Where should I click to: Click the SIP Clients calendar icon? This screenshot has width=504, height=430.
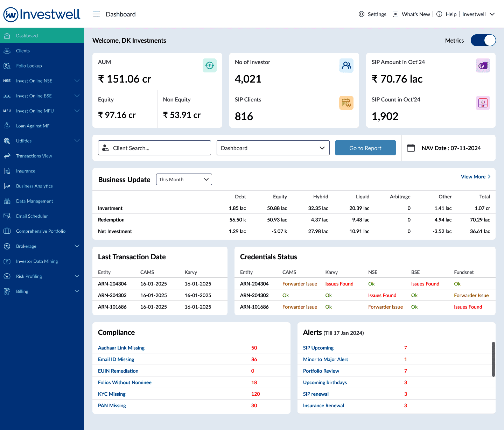coord(346,103)
